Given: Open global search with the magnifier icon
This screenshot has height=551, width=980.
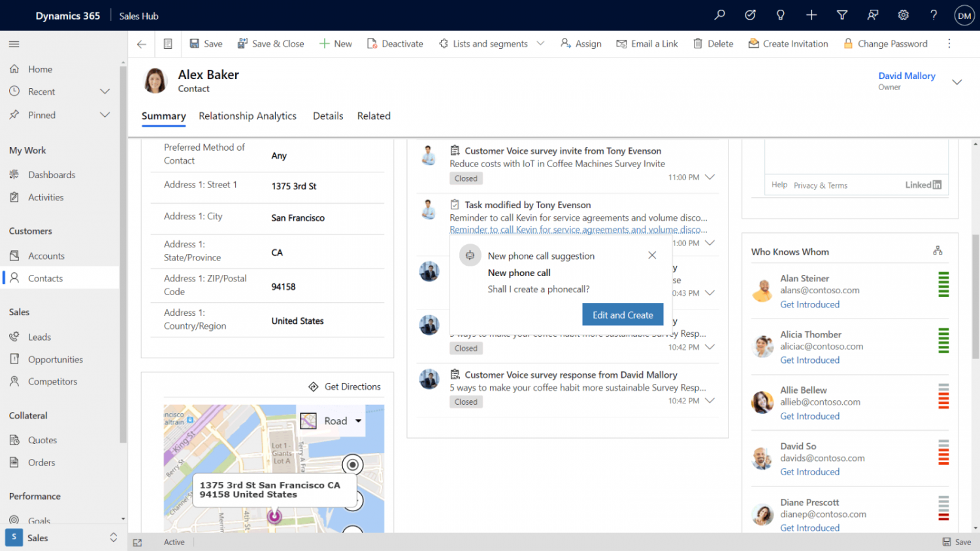Looking at the screenshot, I should [x=719, y=14].
